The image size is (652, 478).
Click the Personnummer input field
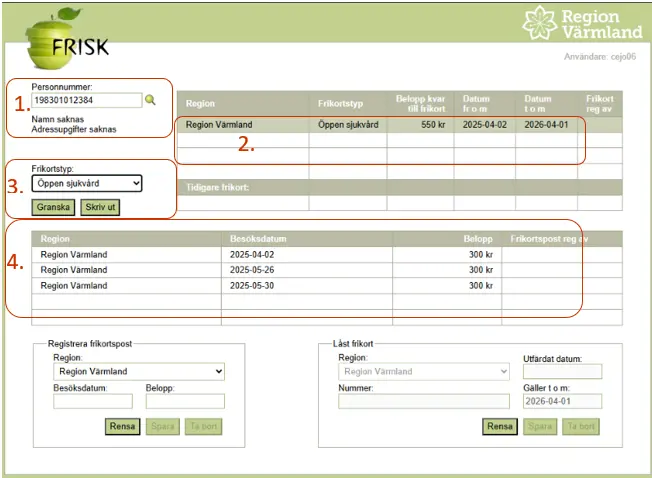click(x=86, y=100)
